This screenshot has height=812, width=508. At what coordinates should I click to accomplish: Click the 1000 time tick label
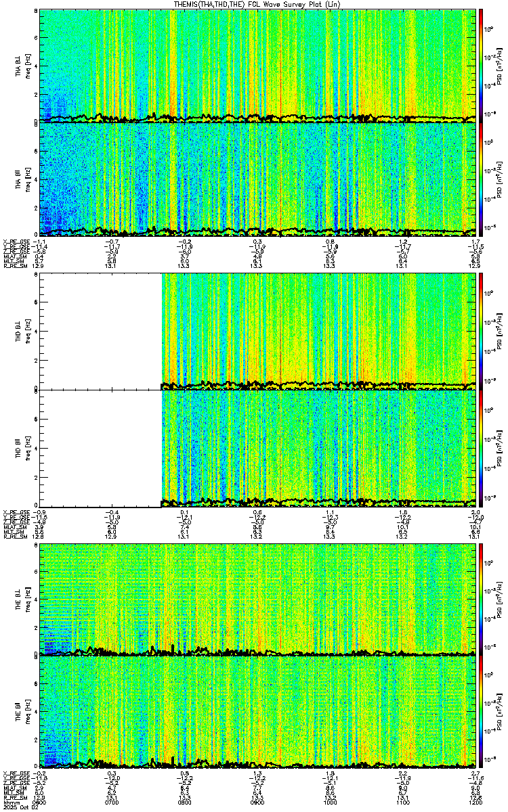click(x=331, y=801)
